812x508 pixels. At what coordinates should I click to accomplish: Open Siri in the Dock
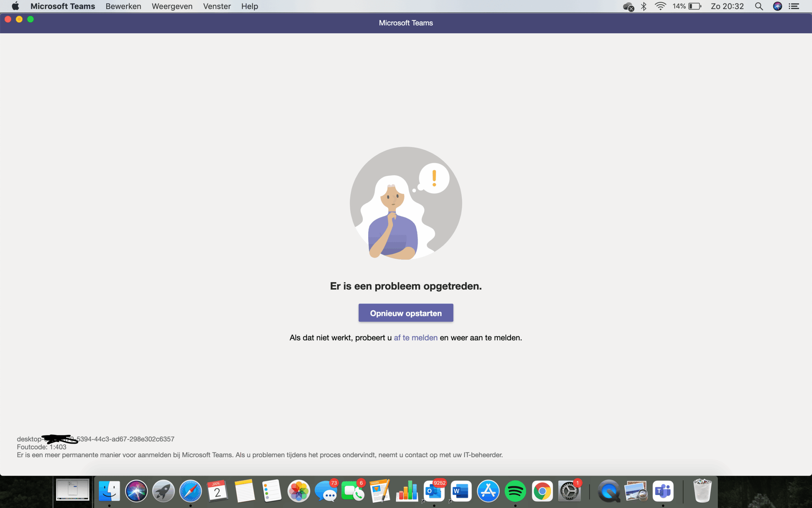coord(136,491)
